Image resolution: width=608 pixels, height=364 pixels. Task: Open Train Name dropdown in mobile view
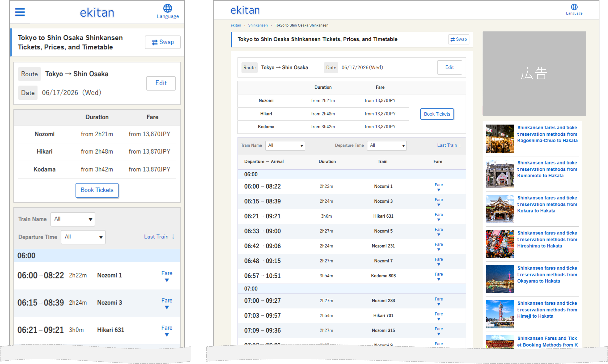pos(73,219)
